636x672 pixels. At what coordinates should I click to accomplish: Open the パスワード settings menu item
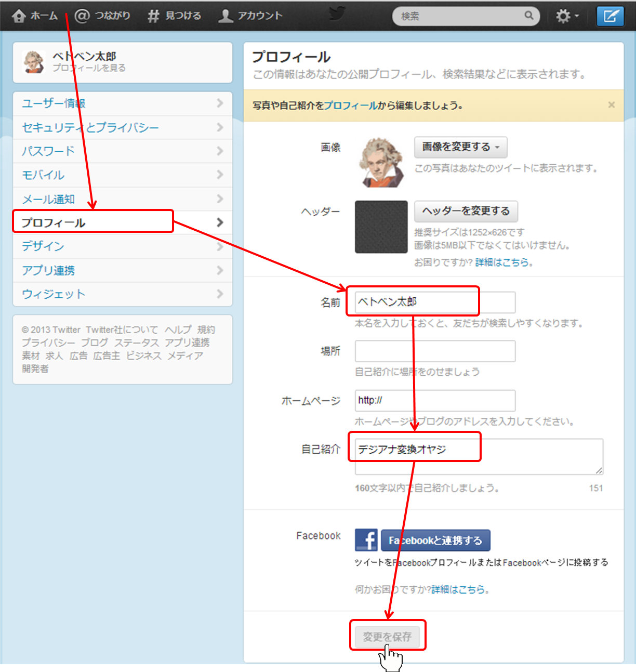tap(48, 151)
